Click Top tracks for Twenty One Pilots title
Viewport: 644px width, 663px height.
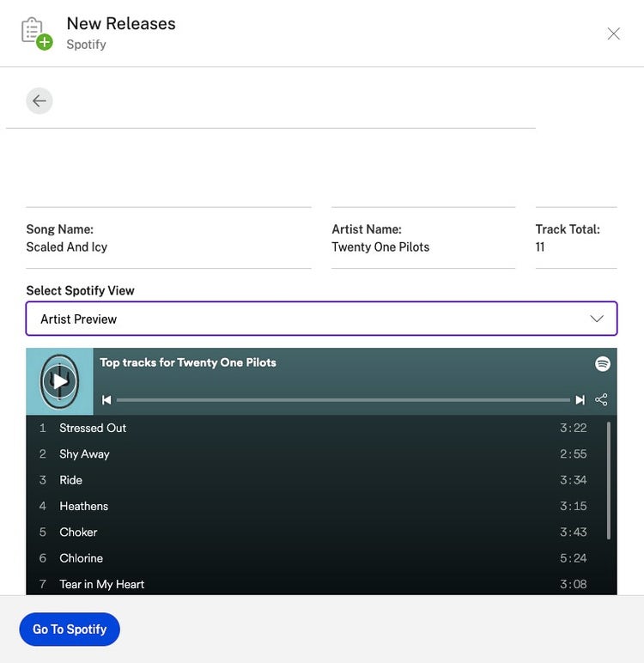pos(188,362)
